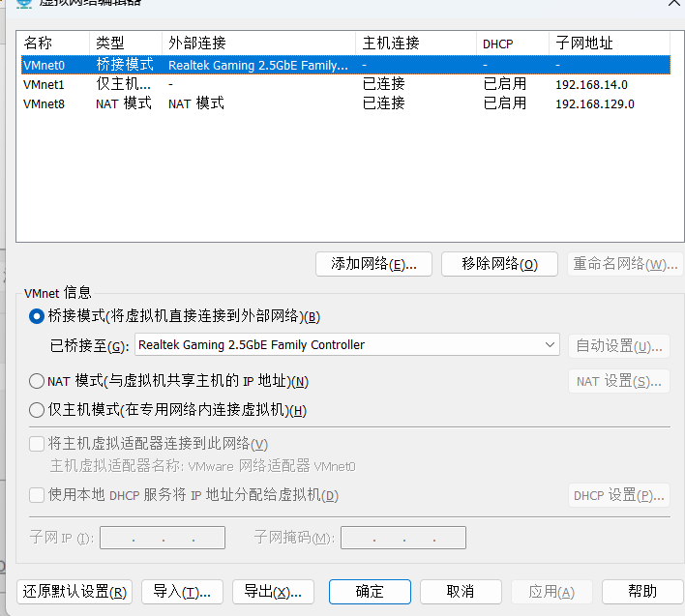Click 还原默认设置 button
Image resolution: width=685 pixels, height=616 pixels.
pos(74,592)
